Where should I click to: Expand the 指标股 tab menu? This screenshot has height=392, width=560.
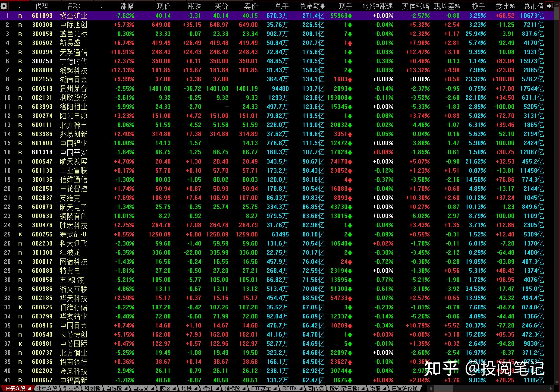244,388
